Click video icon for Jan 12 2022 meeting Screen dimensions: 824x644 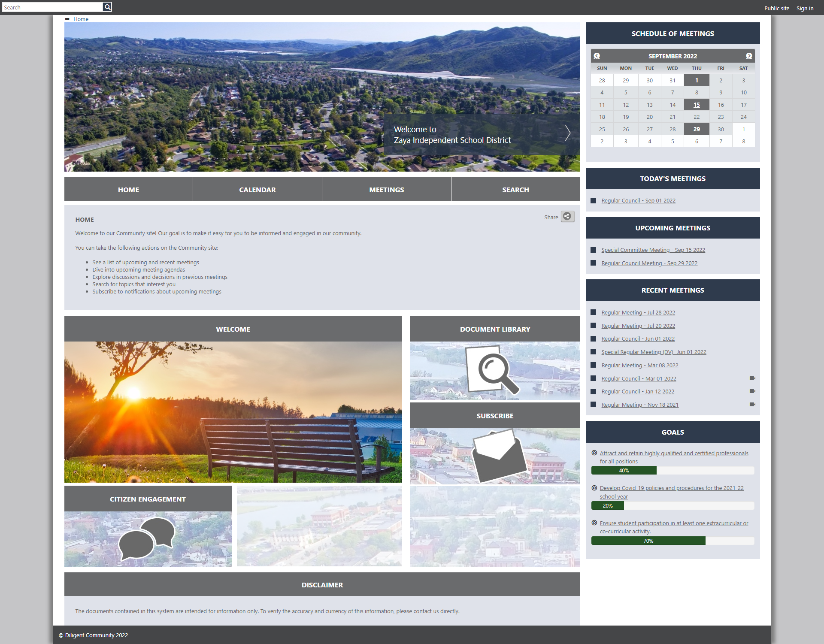(752, 391)
